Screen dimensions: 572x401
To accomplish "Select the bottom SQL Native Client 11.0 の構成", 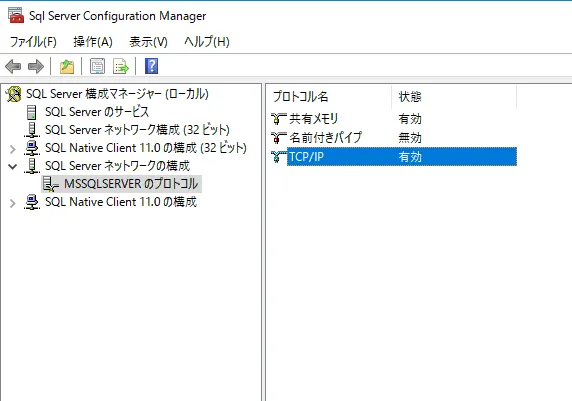I will coord(121,202).
